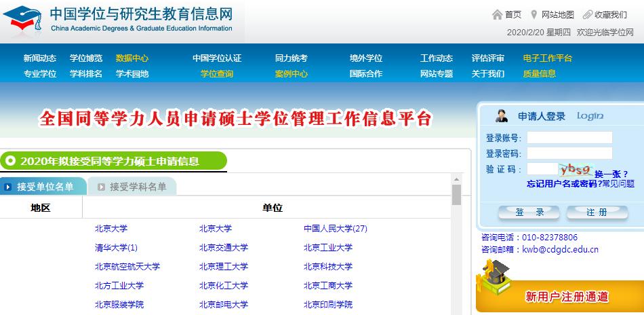Focus the 登录密码 input field
Image resolution: width=644 pixels, height=315 pixels.
(569, 153)
